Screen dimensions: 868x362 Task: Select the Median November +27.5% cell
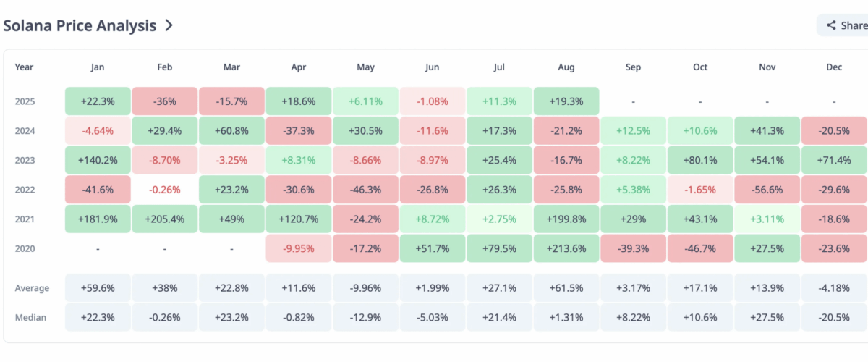tap(767, 317)
